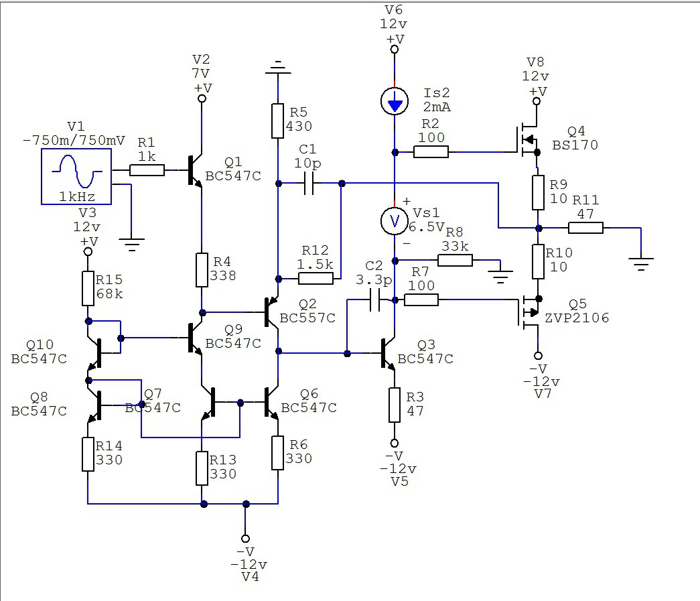
Task: Select the Q10 BC547C label text
Action: (40, 352)
